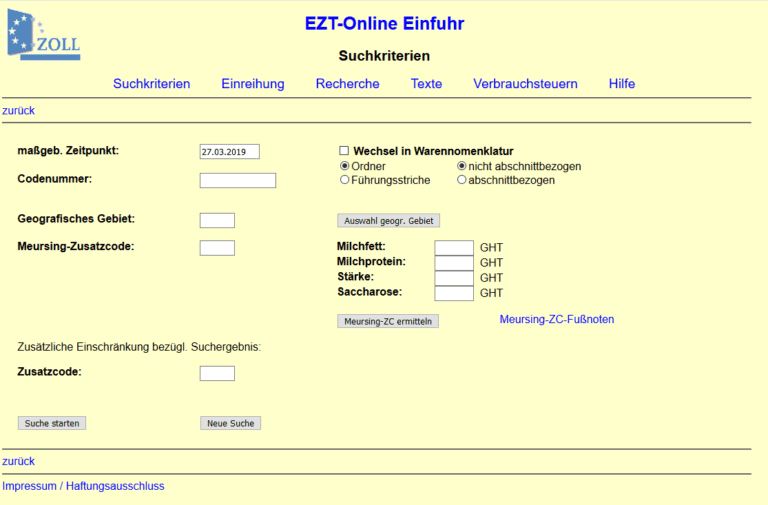The width and height of the screenshot is (768, 505).
Task: Click the Meursing-ZC ermitteln button
Action: click(388, 321)
